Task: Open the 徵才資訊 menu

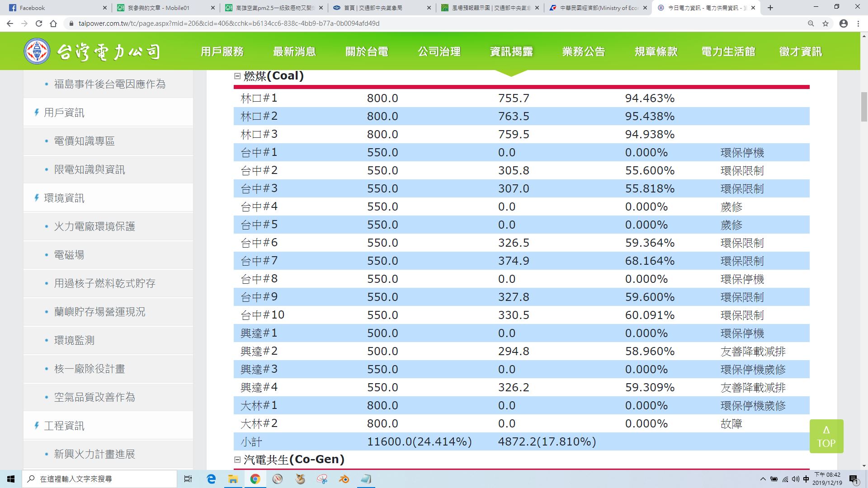Action: pos(801,52)
